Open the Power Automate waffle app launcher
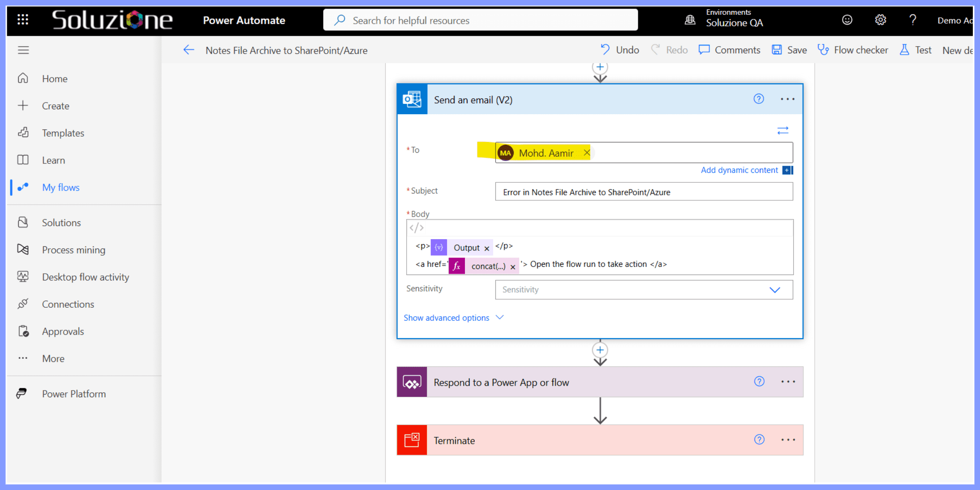Viewport: 980px width, 490px height. coord(22,20)
